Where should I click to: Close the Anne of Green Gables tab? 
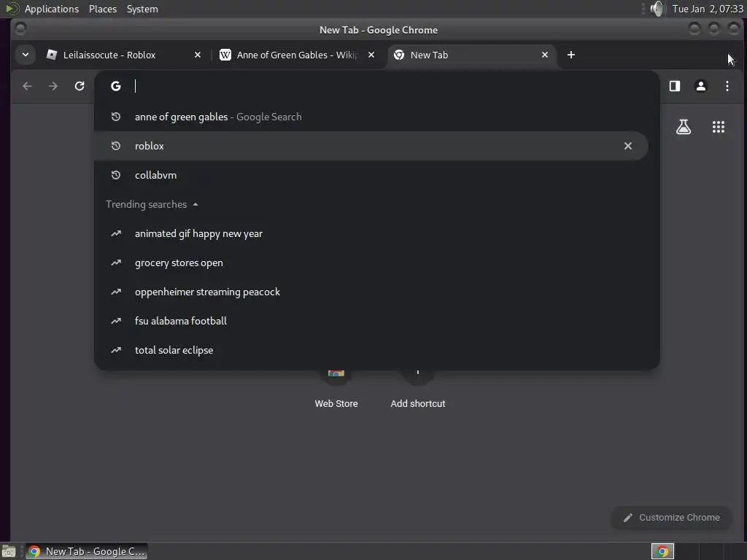[371, 55]
